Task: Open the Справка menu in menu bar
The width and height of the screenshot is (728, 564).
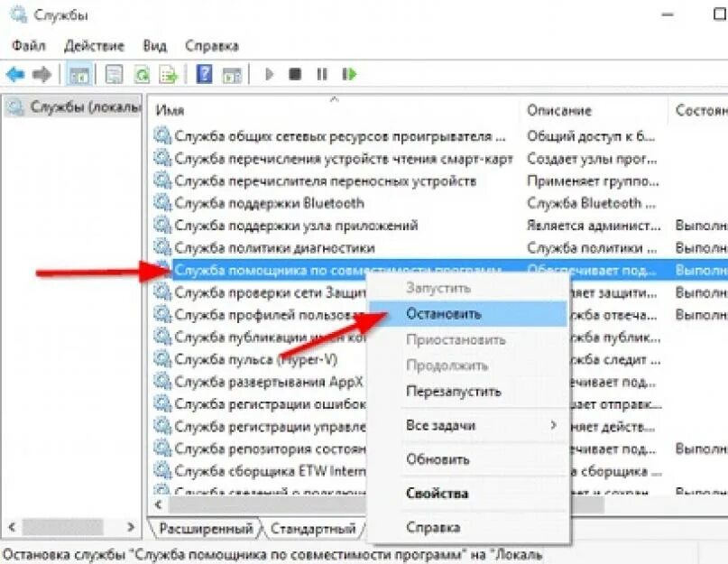Action: tap(212, 46)
